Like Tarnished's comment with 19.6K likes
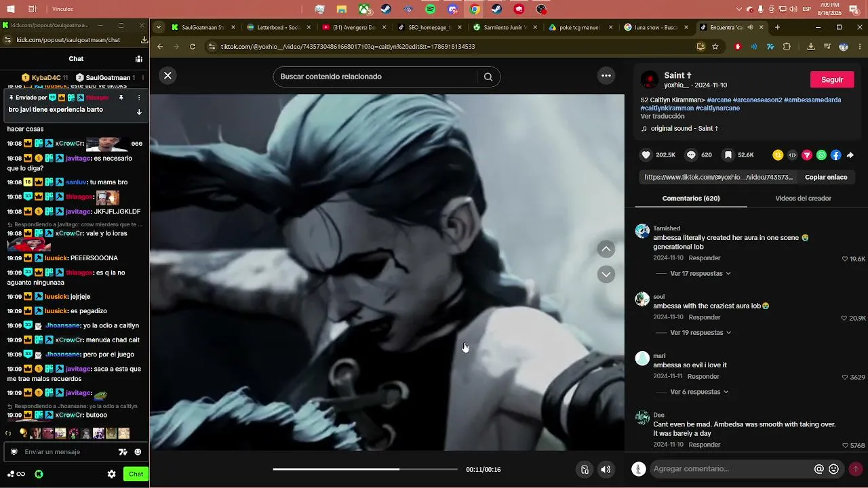The image size is (868, 488). tap(845, 259)
